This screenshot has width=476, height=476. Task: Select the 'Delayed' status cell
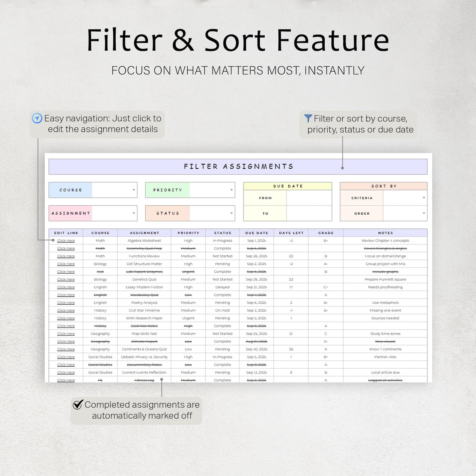click(x=222, y=287)
